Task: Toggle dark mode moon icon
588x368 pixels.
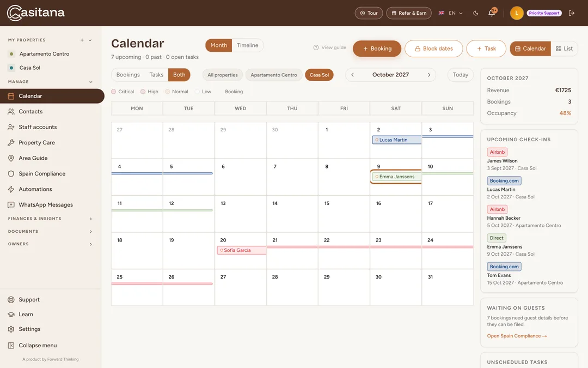Action: coord(475,13)
